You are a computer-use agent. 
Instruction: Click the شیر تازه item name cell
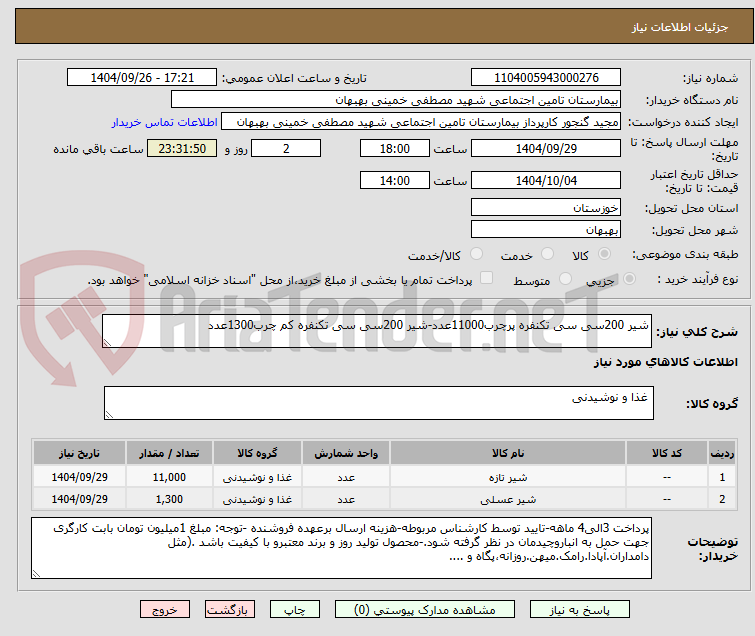[x=508, y=477]
